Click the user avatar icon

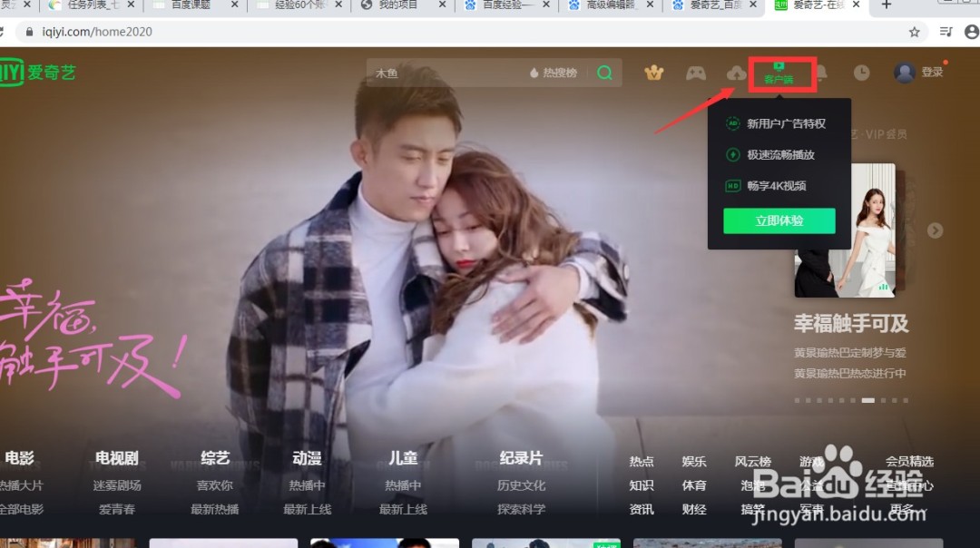tap(904, 73)
